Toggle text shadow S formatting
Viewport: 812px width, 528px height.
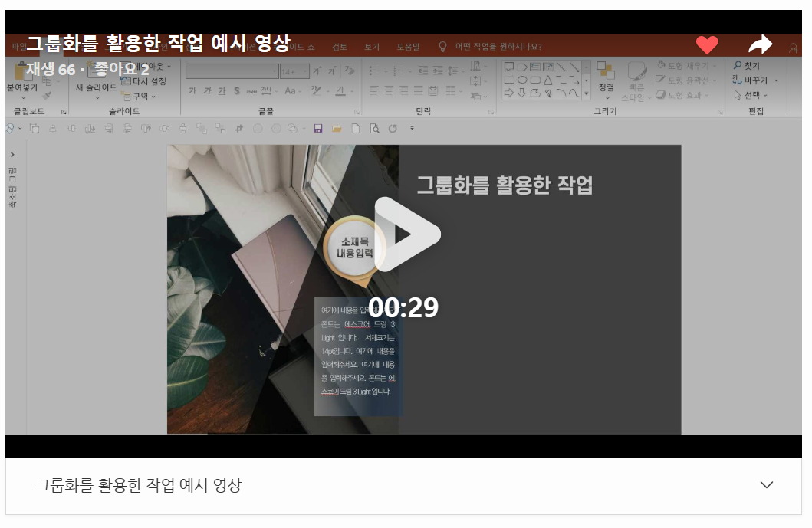tap(237, 90)
